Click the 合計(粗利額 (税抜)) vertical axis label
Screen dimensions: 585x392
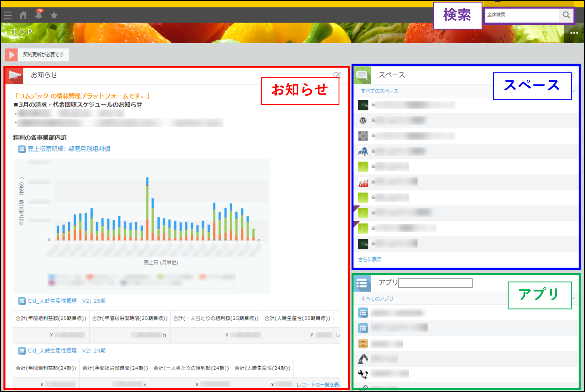pyautogui.click(x=21, y=201)
